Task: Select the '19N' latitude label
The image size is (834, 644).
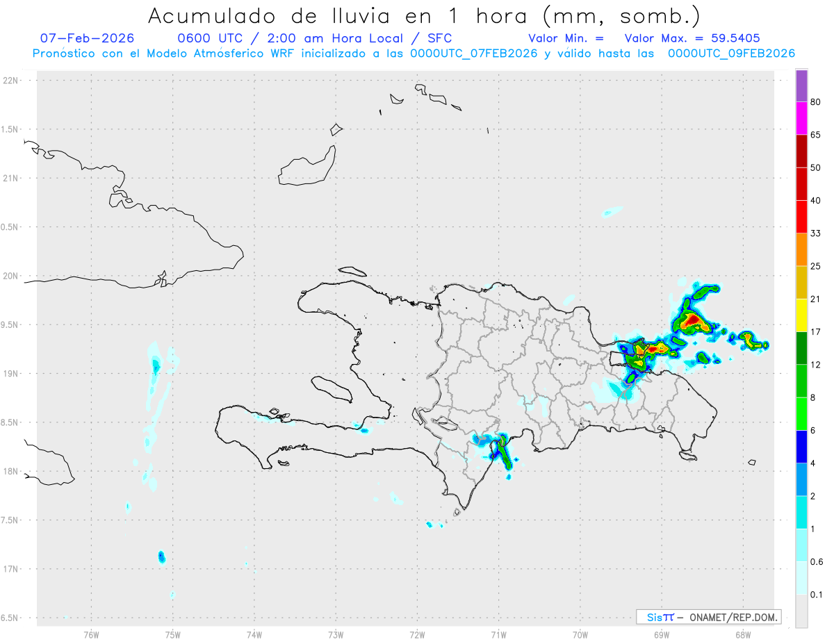Action: (x=11, y=374)
